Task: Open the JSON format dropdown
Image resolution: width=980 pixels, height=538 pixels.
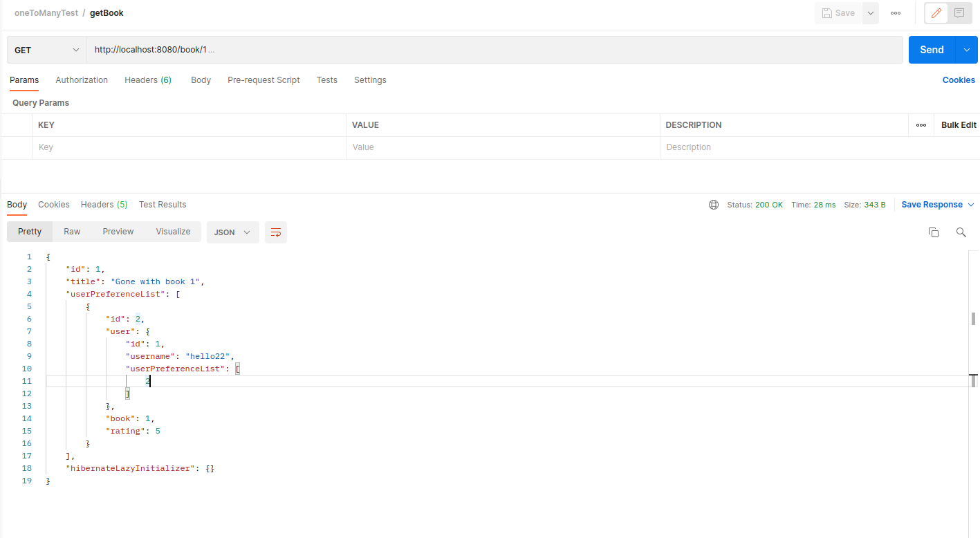Action: click(232, 232)
